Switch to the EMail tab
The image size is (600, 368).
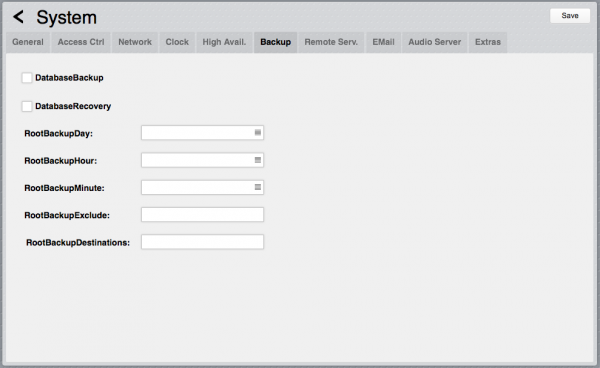383,42
